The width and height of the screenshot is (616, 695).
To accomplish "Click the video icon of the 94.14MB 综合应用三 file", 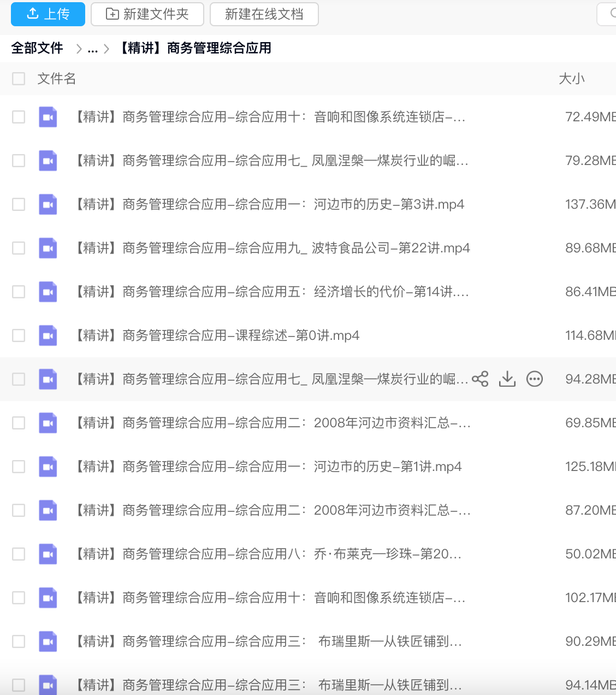I will [48, 685].
